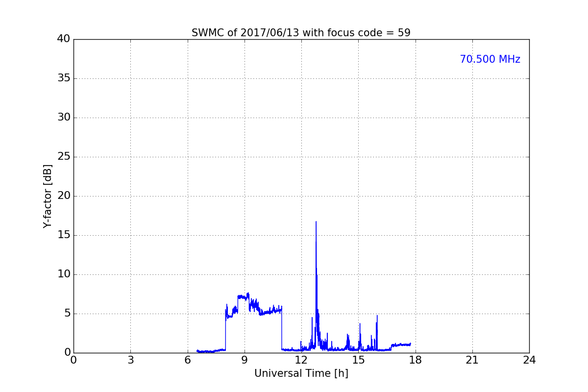Click the 'Y-factor [dB]' axis label

[48, 196]
